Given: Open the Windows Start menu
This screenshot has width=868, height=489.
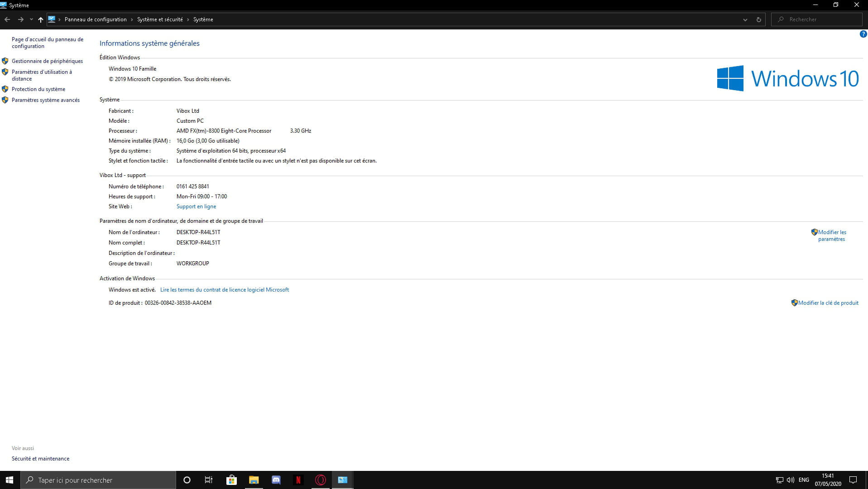Looking at the screenshot, I should pos(10,480).
